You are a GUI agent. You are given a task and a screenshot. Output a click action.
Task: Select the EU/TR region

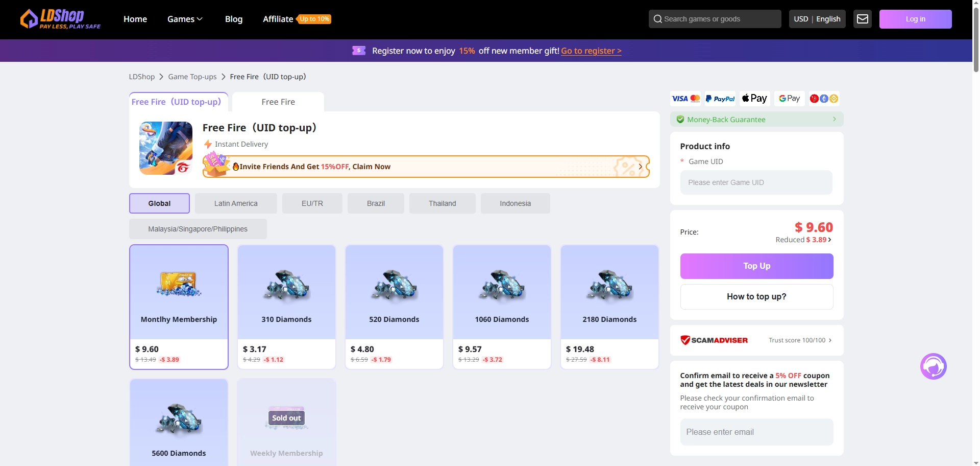click(312, 203)
